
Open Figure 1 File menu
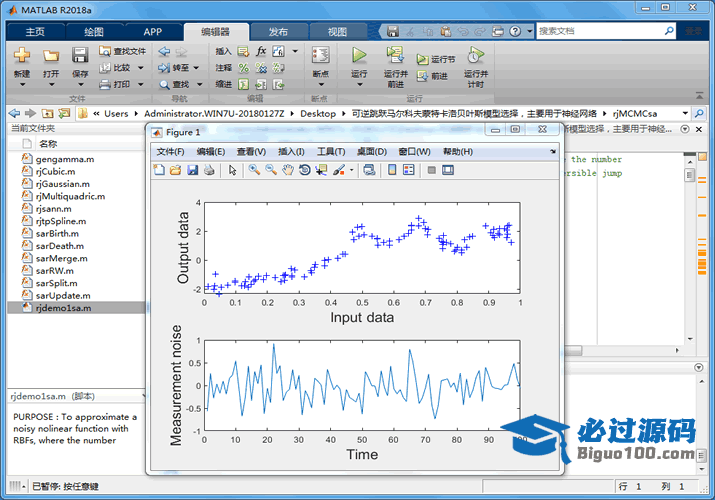pos(170,152)
